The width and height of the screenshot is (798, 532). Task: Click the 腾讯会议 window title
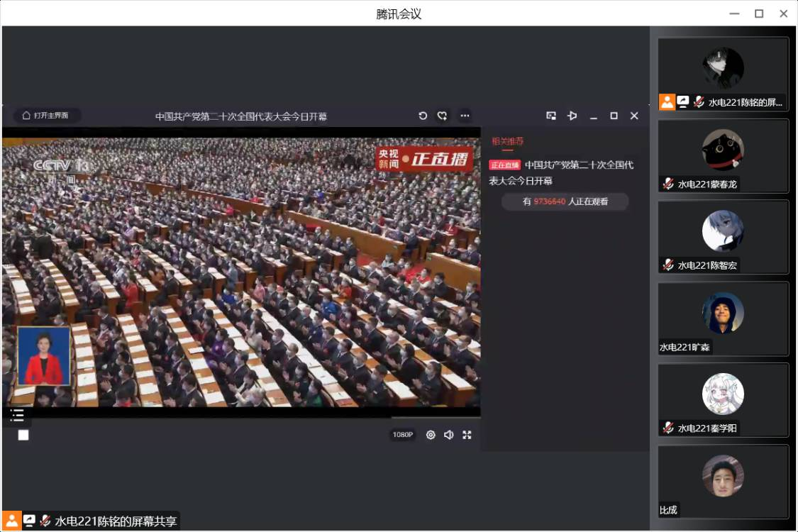pos(399,13)
